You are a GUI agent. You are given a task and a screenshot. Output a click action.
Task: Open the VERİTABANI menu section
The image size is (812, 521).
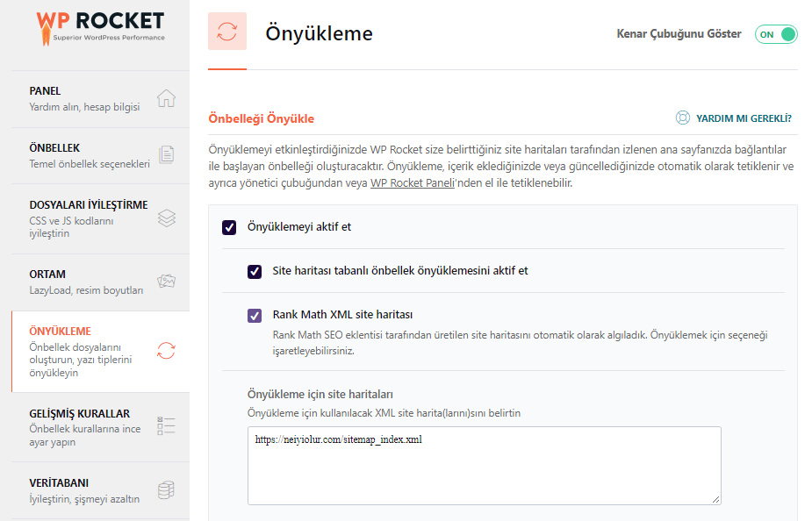100,490
